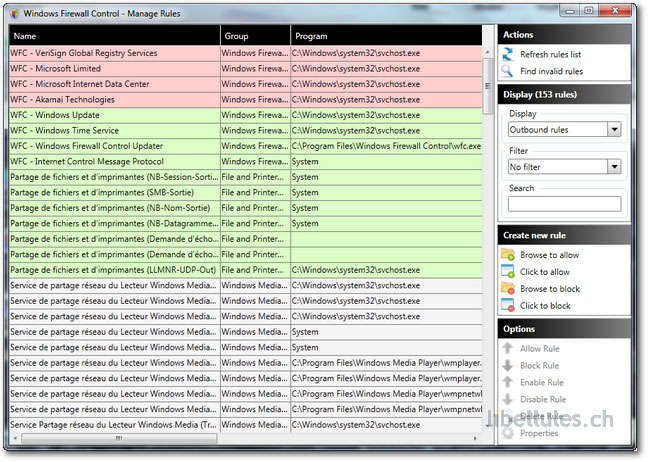Sort by the Name column header
This screenshot has width=648, height=462.
click(x=114, y=36)
